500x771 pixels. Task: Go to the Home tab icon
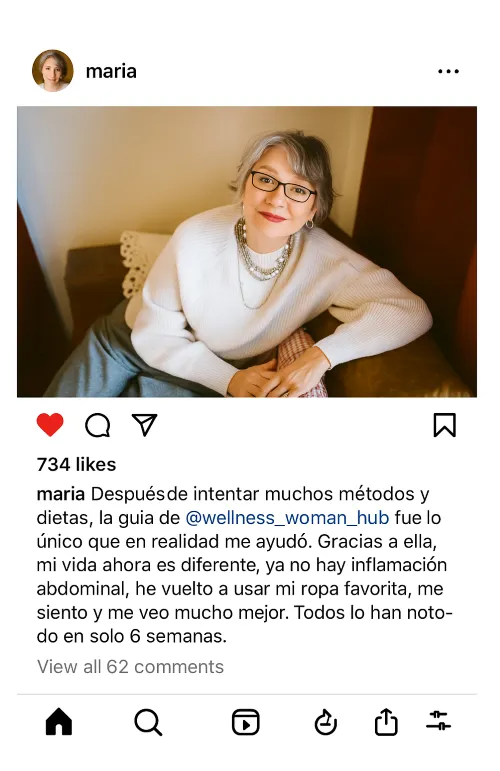click(x=59, y=722)
